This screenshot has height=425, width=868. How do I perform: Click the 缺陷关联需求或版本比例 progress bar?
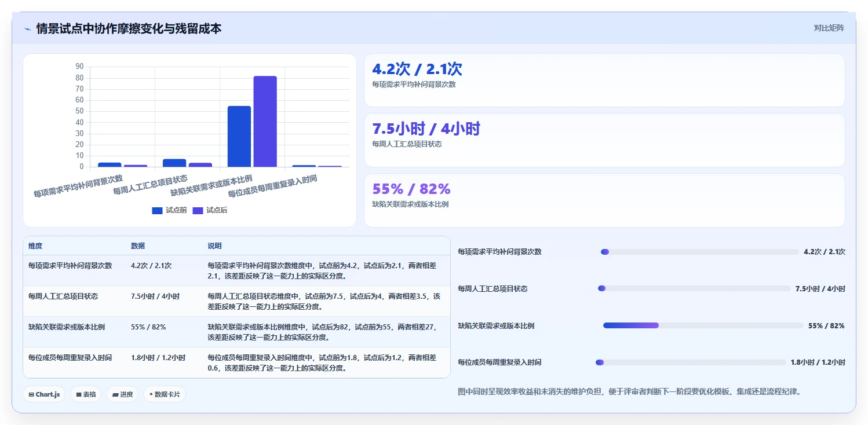(703, 325)
